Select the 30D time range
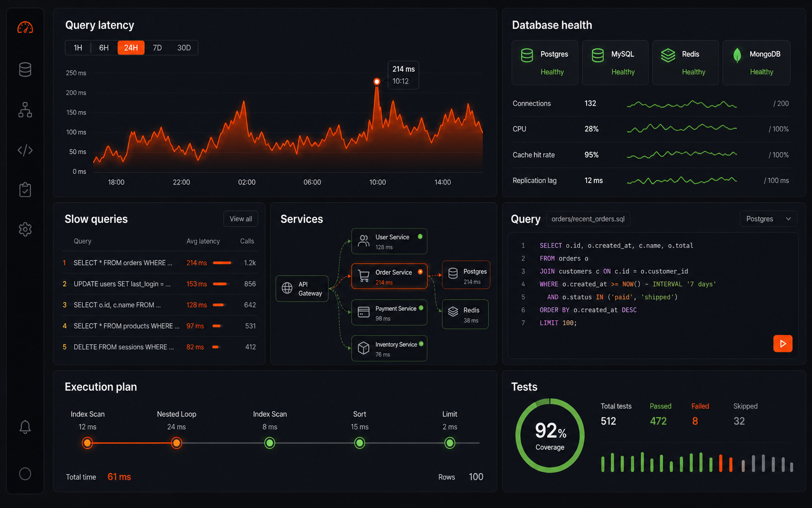Image resolution: width=812 pixels, height=508 pixels. click(184, 48)
